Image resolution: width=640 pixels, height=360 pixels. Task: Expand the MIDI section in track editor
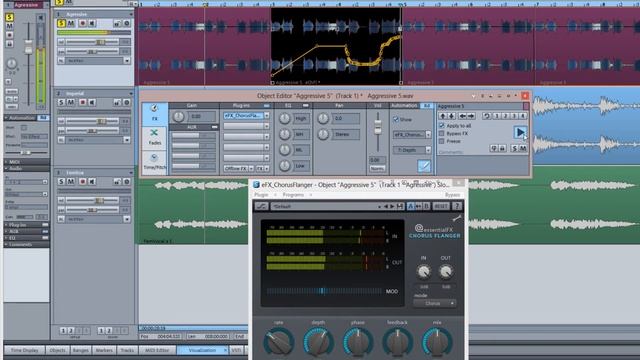tap(27, 162)
